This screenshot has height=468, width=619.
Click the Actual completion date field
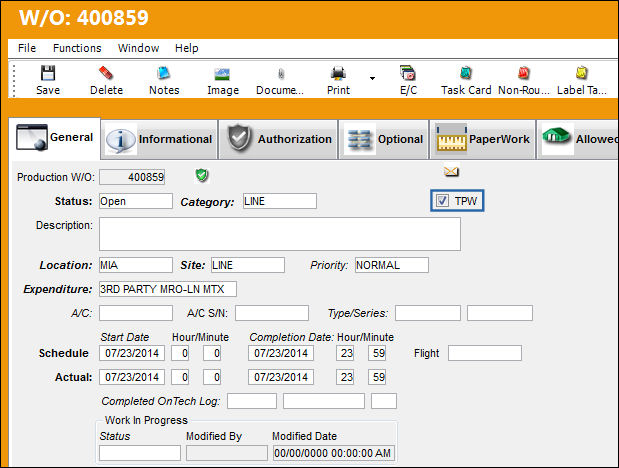(x=281, y=377)
